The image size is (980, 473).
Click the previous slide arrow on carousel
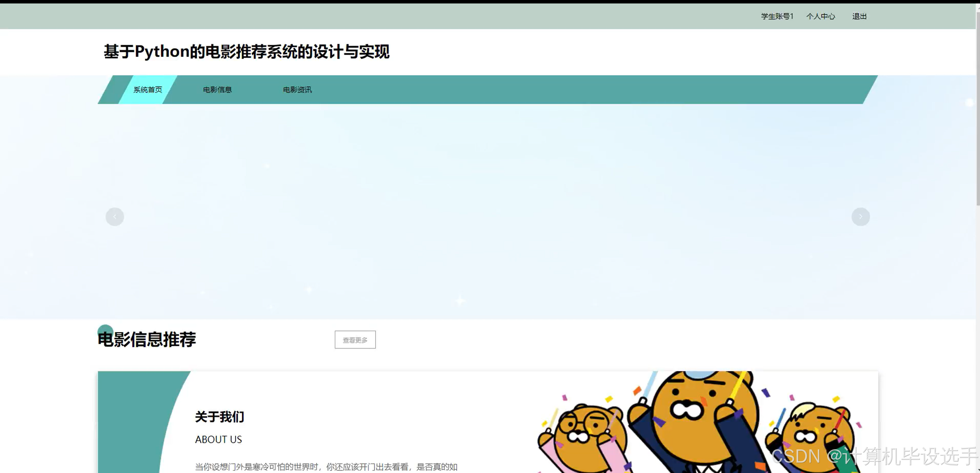pos(114,217)
